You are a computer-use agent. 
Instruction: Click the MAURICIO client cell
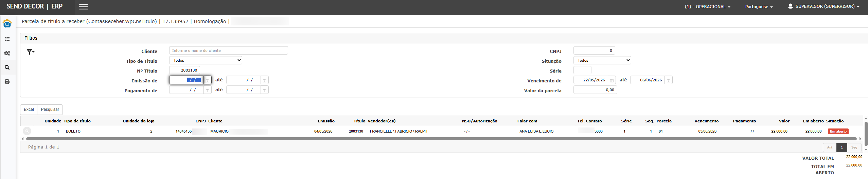tap(219, 131)
